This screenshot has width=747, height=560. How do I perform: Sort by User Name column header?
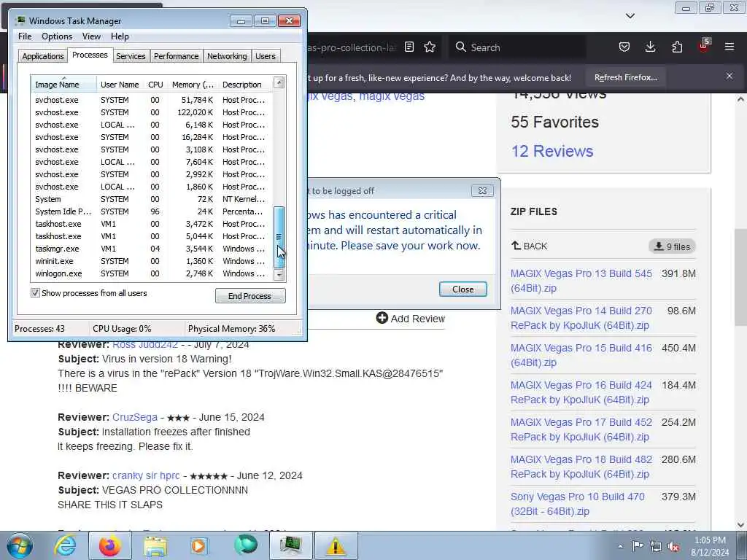(x=120, y=85)
